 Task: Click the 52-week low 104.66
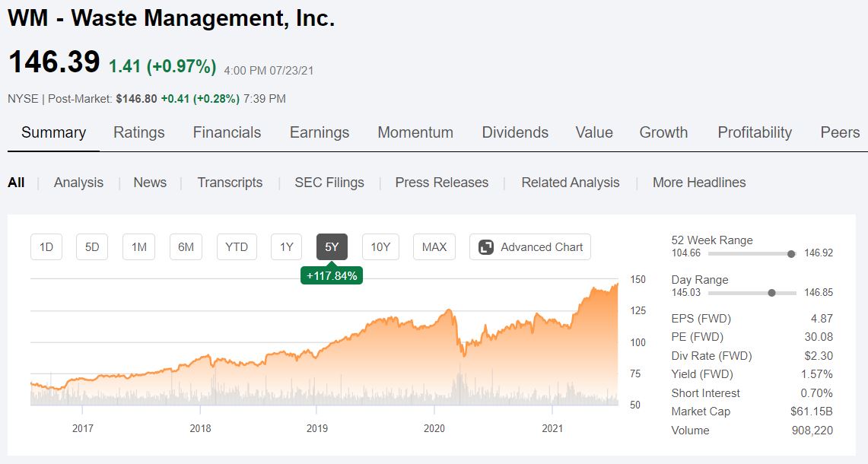[x=686, y=253]
